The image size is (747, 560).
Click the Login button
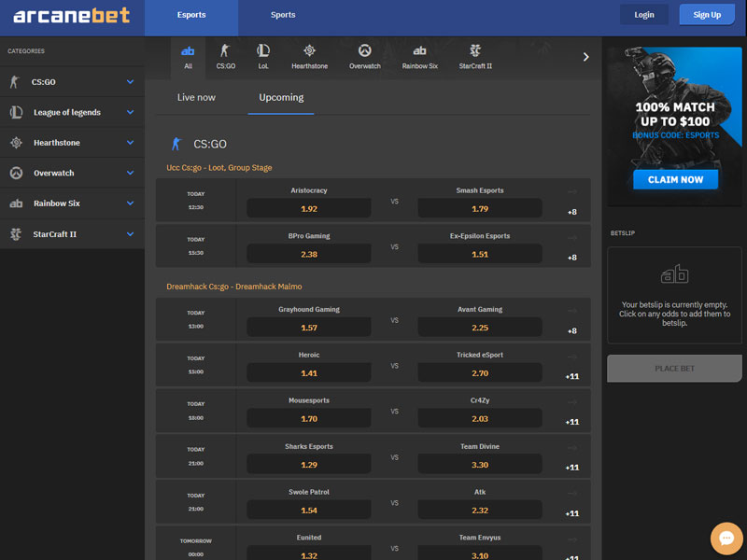[644, 15]
